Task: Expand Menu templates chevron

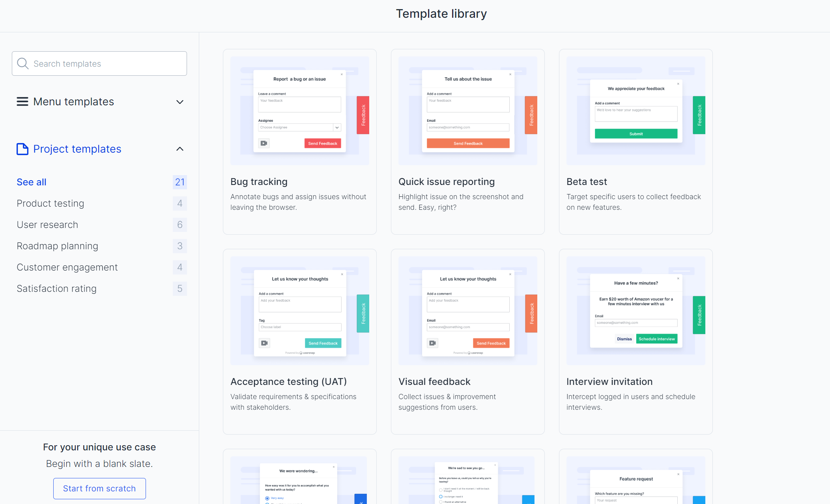Action: click(180, 102)
